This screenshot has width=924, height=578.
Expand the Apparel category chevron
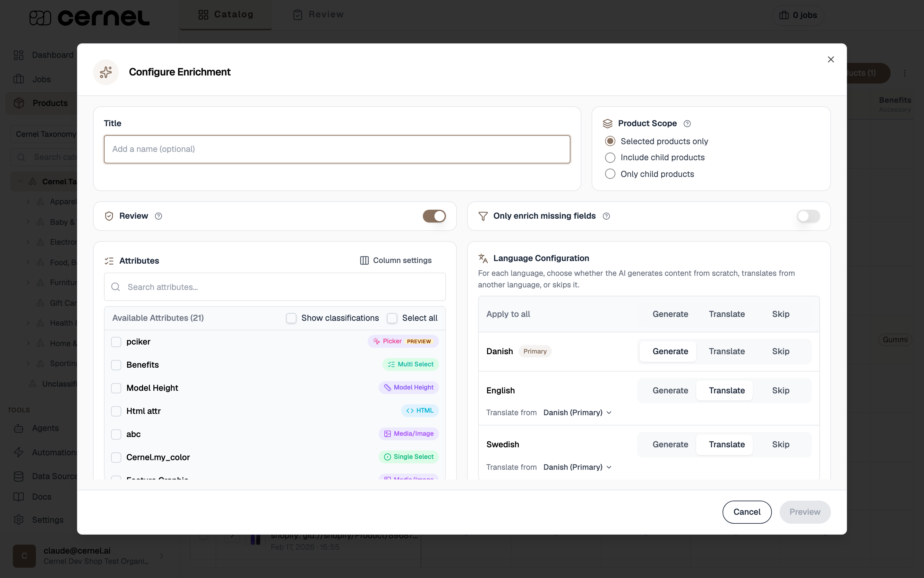pyautogui.click(x=28, y=201)
